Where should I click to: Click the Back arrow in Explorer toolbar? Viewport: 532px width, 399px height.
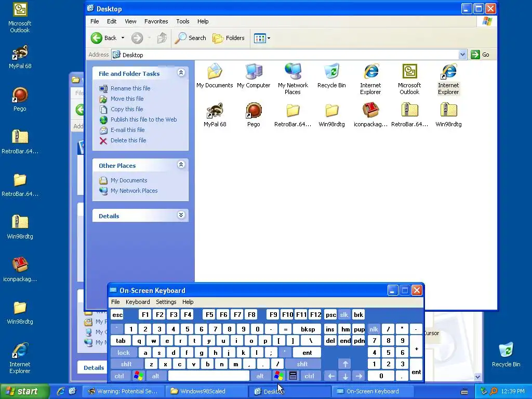pos(97,38)
